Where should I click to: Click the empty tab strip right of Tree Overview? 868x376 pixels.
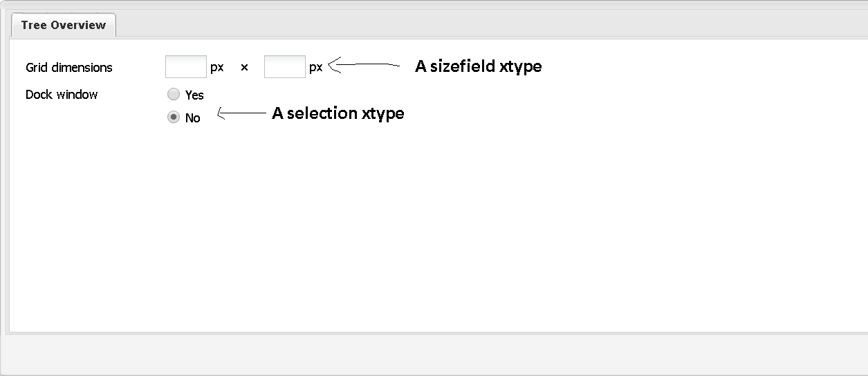(x=484, y=25)
